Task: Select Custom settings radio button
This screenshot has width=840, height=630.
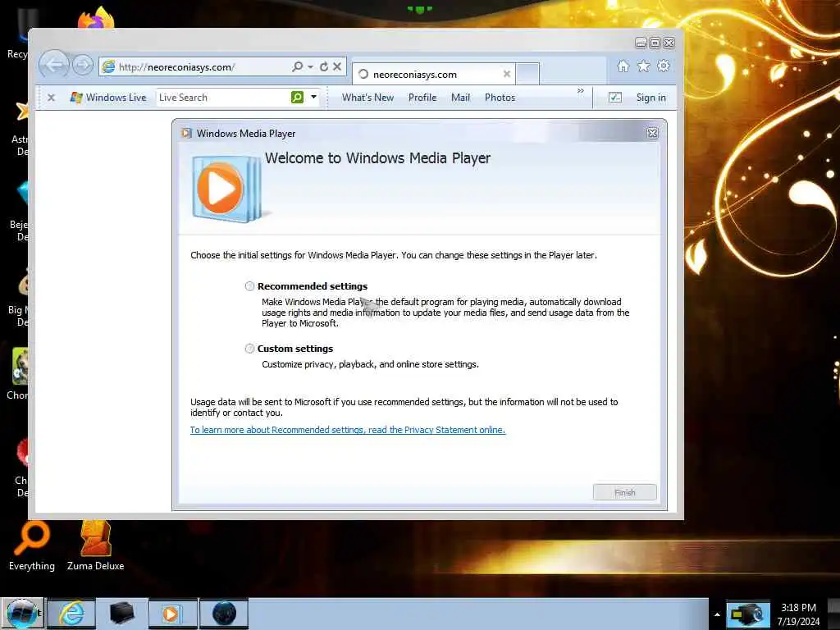Action: [x=249, y=349]
